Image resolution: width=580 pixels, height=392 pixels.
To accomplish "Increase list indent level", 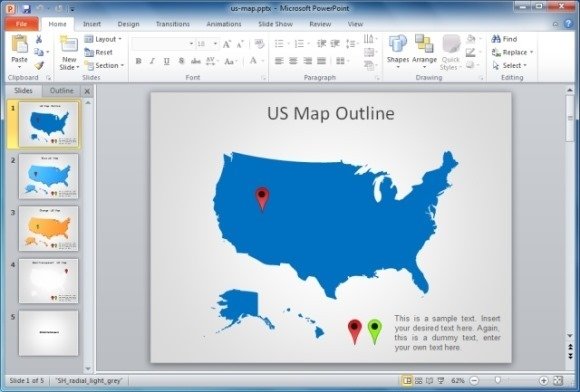I will pyautogui.click(x=335, y=44).
